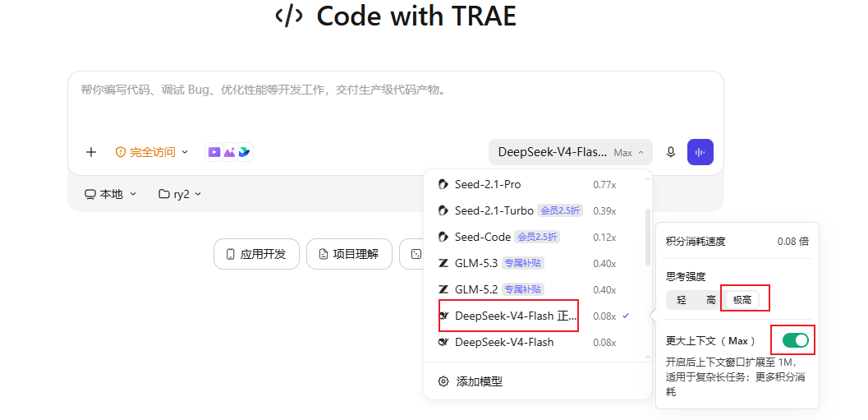
Task: Click the DeepSeek whale icon on bottom row
Action: coord(443,343)
